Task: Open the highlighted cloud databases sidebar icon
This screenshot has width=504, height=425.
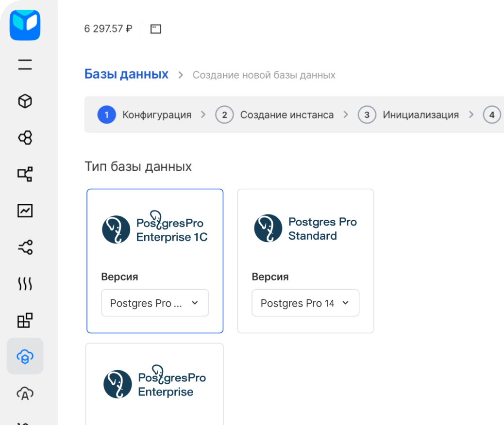Action: (x=25, y=356)
